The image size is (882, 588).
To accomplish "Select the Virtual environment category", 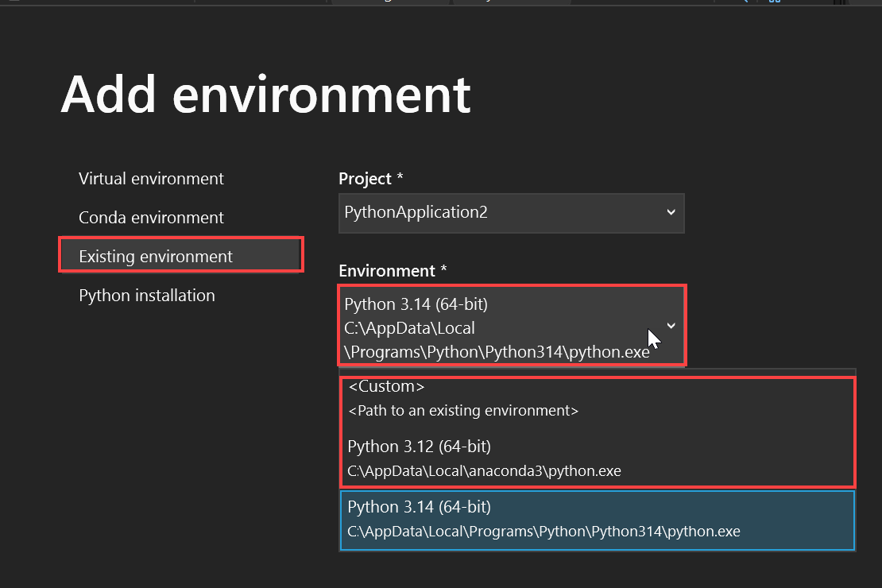I will (x=150, y=178).
